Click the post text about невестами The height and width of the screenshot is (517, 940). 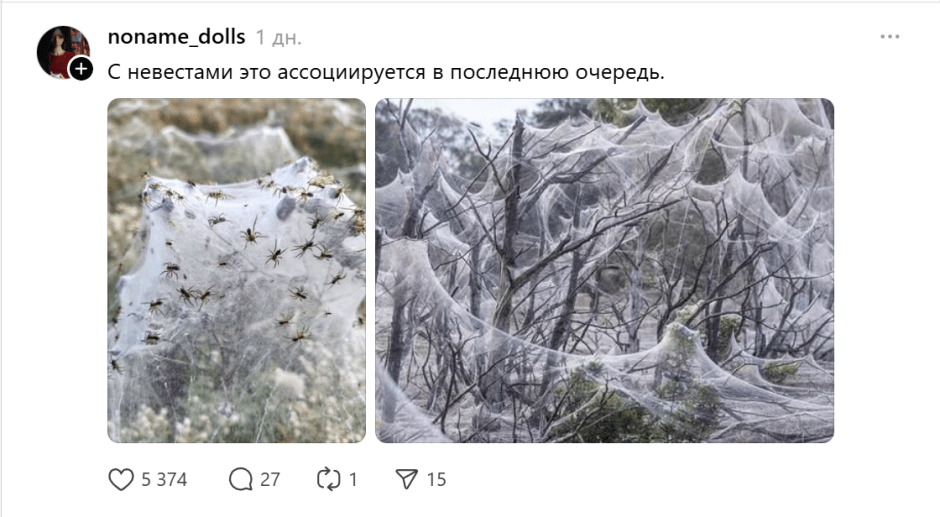[386, 72]
